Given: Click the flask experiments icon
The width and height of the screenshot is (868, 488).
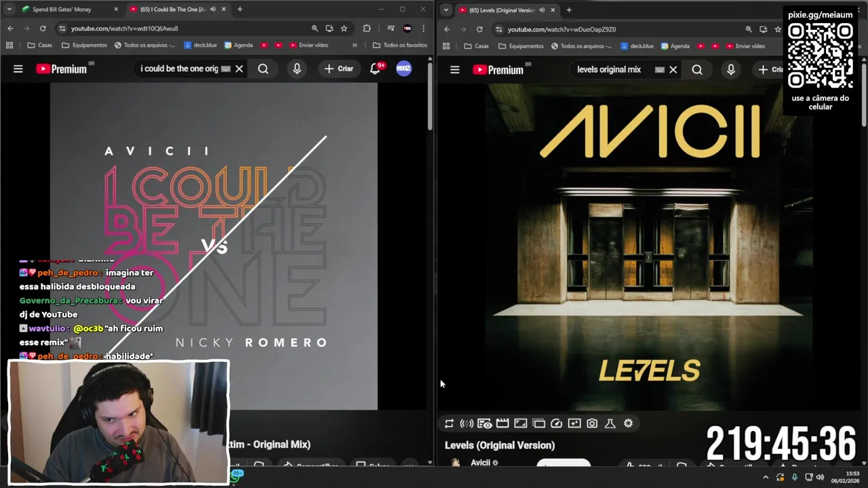Looking at the screenshot, I should [x=610, y=424].
